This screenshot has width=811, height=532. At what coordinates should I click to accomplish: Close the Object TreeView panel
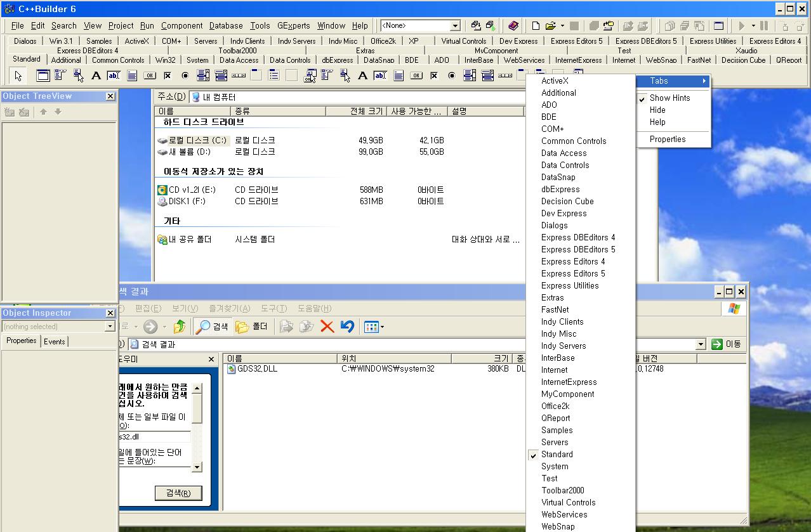[110, 96]
